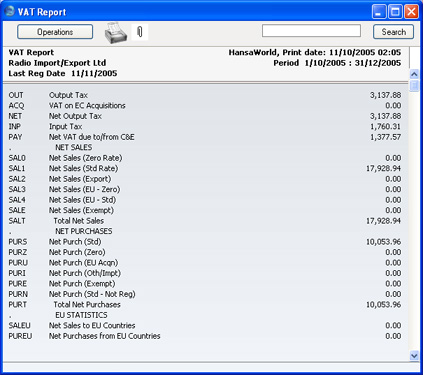423x375 pixels.
Task: Click Net Purch (Exempt) row
Action: coord(205,284)
